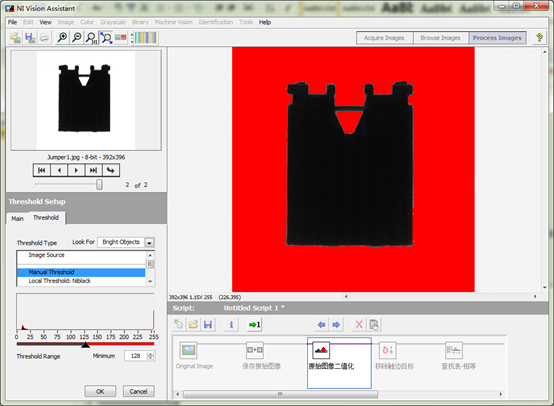Viewport: 554px width, 406px height.
Task: Select Manual Threshold in the list
Action: (x=81, y=272)
